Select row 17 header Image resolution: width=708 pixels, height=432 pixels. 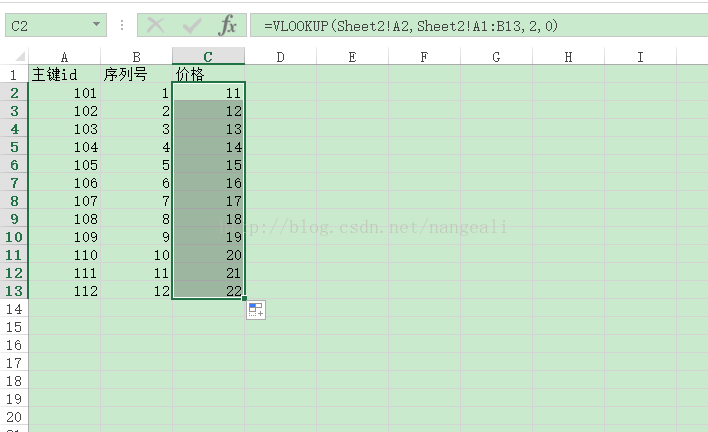[14, 362]
